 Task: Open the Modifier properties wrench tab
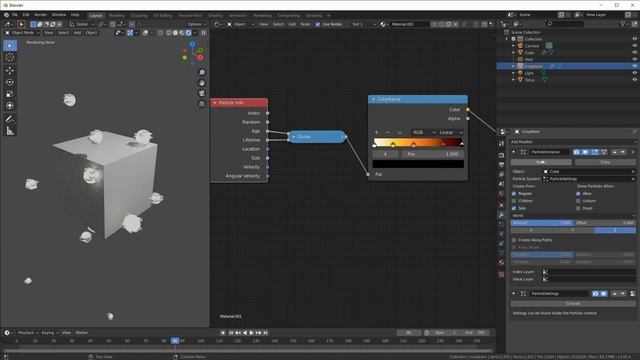[x=502, y=215]
